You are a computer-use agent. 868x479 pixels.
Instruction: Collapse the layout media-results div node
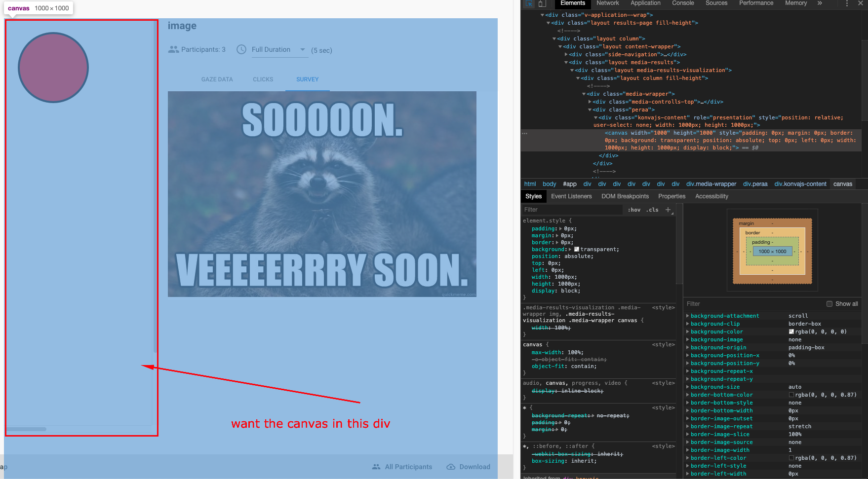click(x=566, y=62)
